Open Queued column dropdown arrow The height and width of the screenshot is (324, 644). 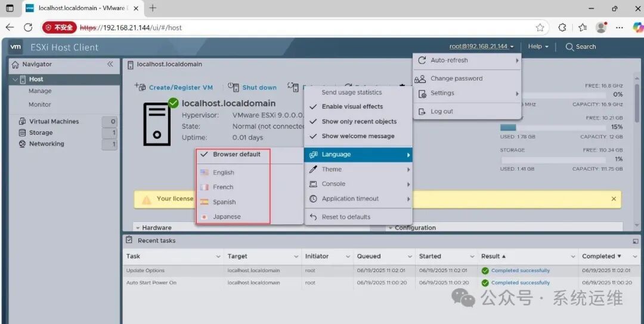[x=410, y=257]
